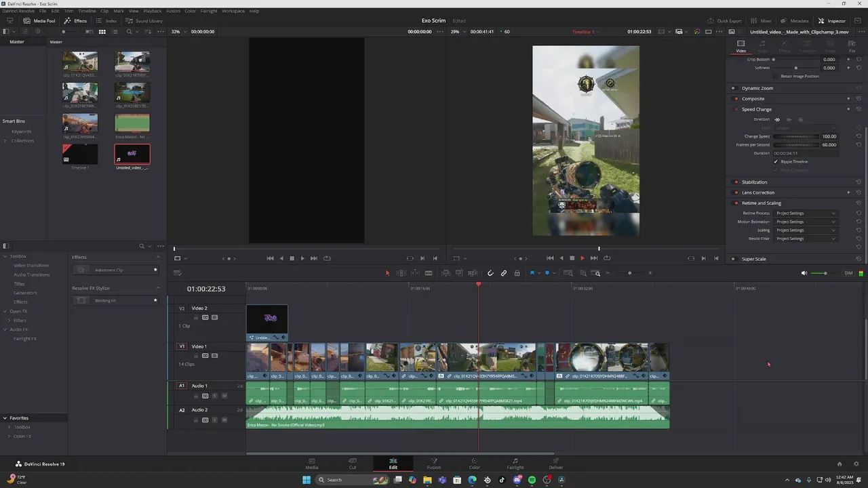
Task: Open Timeline View Options icon
Action: click(x=177, y=273)
